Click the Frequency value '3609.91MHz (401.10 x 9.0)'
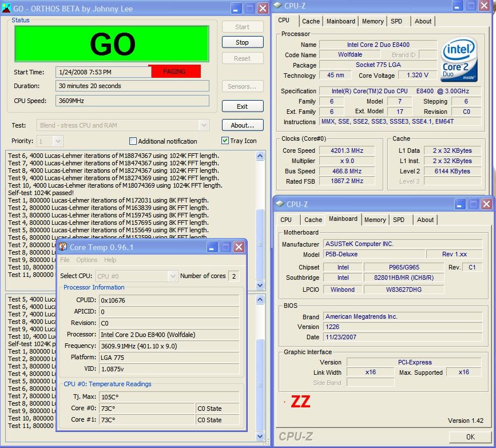The image size is (496, 448). click(x=169, y=346)
